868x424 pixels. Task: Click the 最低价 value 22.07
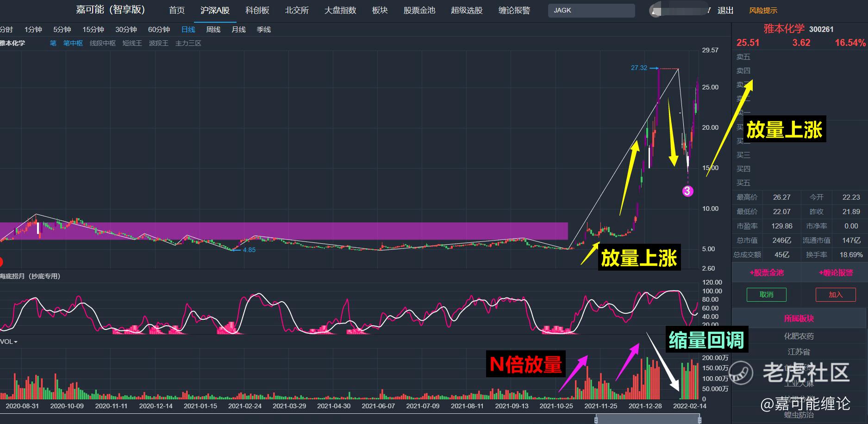[x=782, y=212]
